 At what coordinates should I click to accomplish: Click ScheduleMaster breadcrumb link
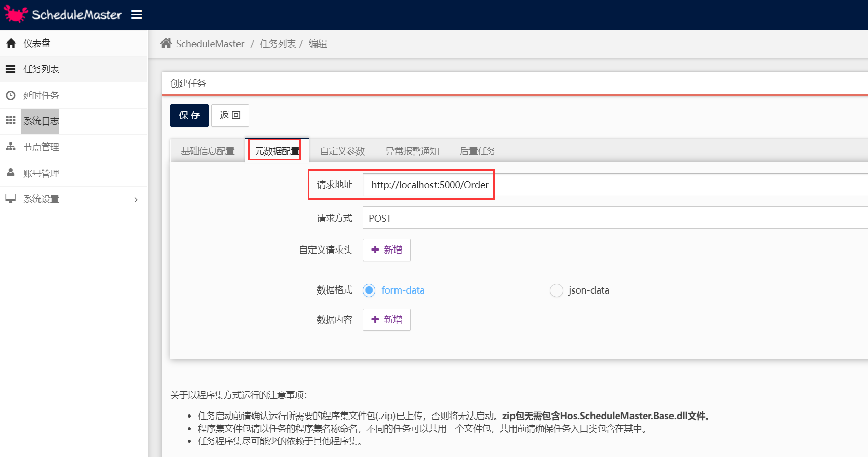[210, 44]
